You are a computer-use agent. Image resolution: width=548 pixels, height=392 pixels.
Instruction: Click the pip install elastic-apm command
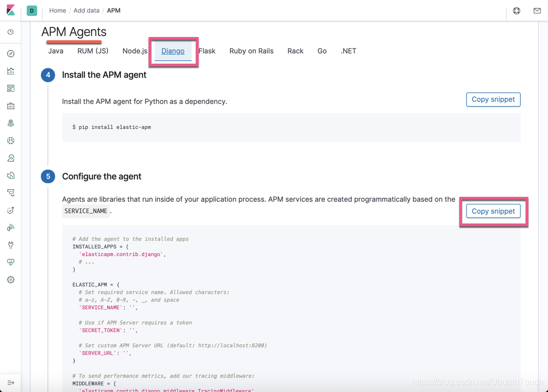[x=112, y=127]
